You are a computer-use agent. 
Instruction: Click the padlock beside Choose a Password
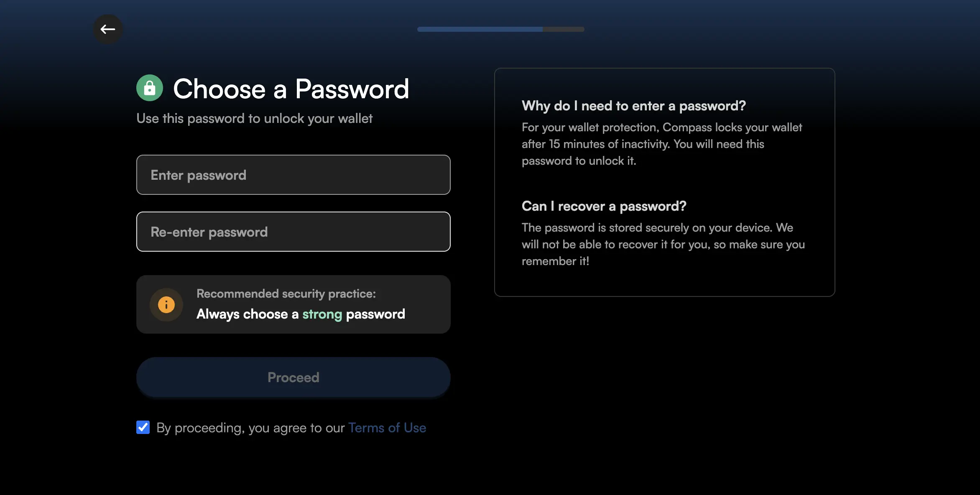(x=149, y=88)
